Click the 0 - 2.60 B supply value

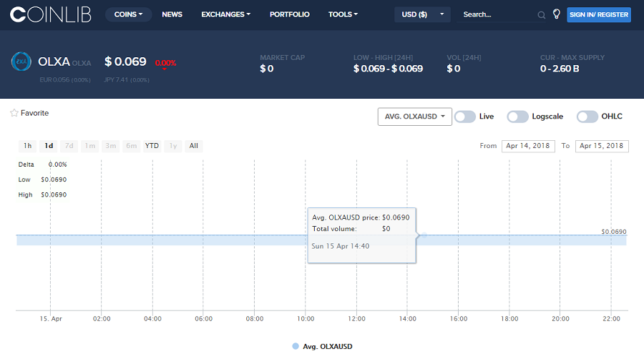click(560, 69)
